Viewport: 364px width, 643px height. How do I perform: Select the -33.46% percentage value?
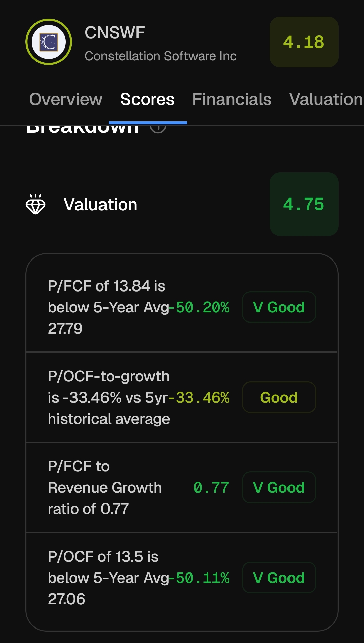click(199, 398)
